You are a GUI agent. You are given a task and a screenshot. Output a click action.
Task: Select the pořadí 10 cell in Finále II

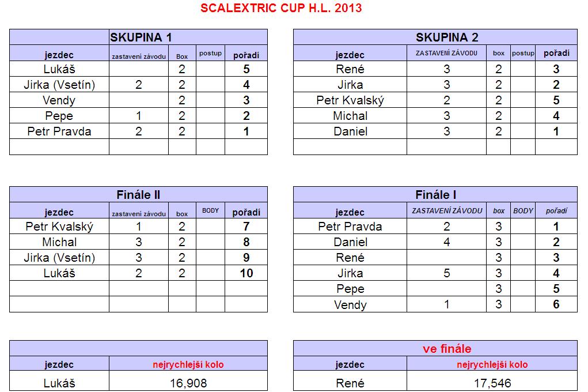click(246, 273)
